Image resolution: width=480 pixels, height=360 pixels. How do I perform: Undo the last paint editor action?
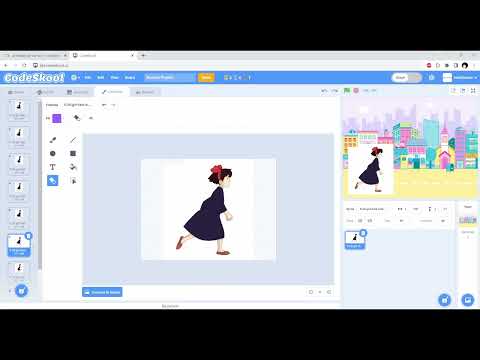coord(104,105)
